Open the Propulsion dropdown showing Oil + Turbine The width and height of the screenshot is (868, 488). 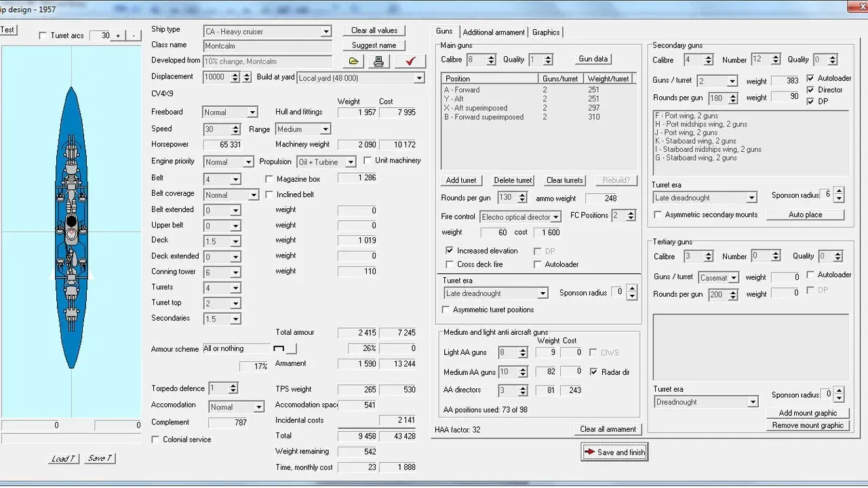point(350,162)
